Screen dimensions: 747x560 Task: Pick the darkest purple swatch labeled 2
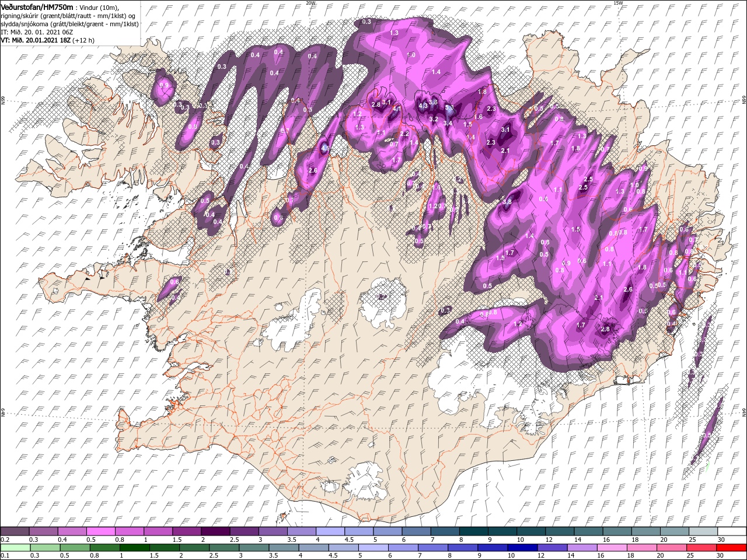215,531
